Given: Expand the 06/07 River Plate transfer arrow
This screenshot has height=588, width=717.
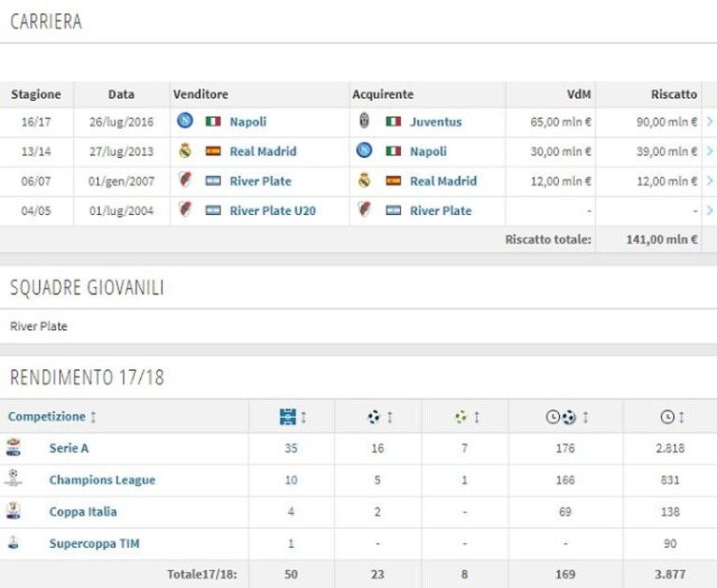Looking at the screenshot, I should (710, 180).
